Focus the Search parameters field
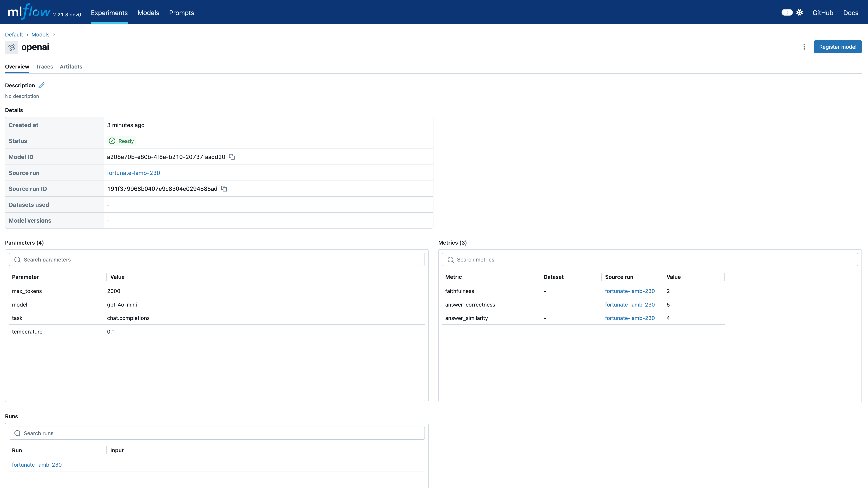The height and width of the screenshot is (488, 868). (x=216, y=260)
